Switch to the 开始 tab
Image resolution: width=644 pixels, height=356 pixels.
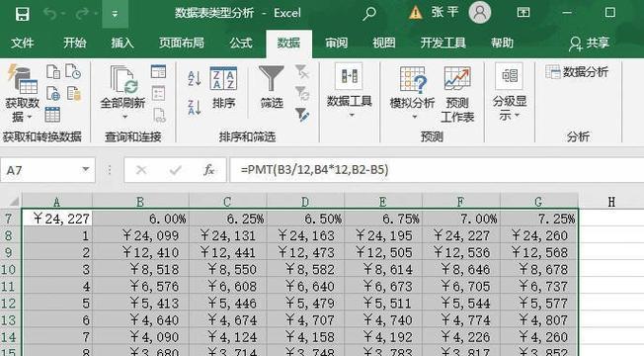[x=75, y=43]
